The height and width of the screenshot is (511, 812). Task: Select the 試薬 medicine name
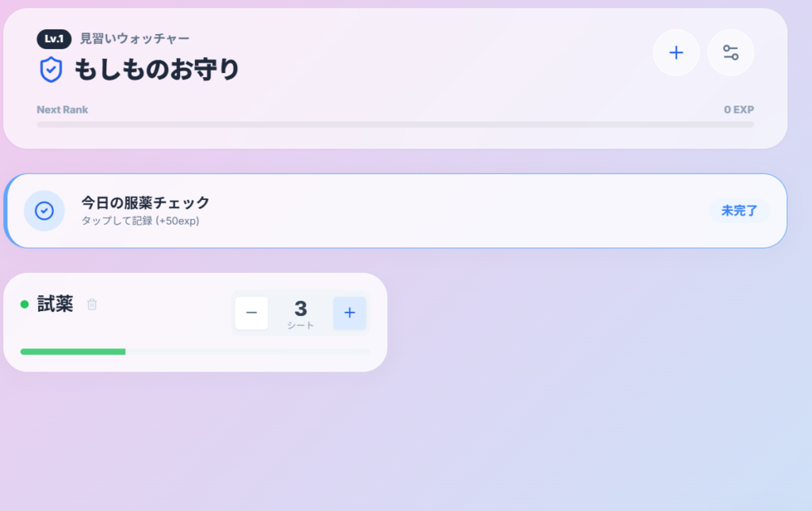pos(56,304)
